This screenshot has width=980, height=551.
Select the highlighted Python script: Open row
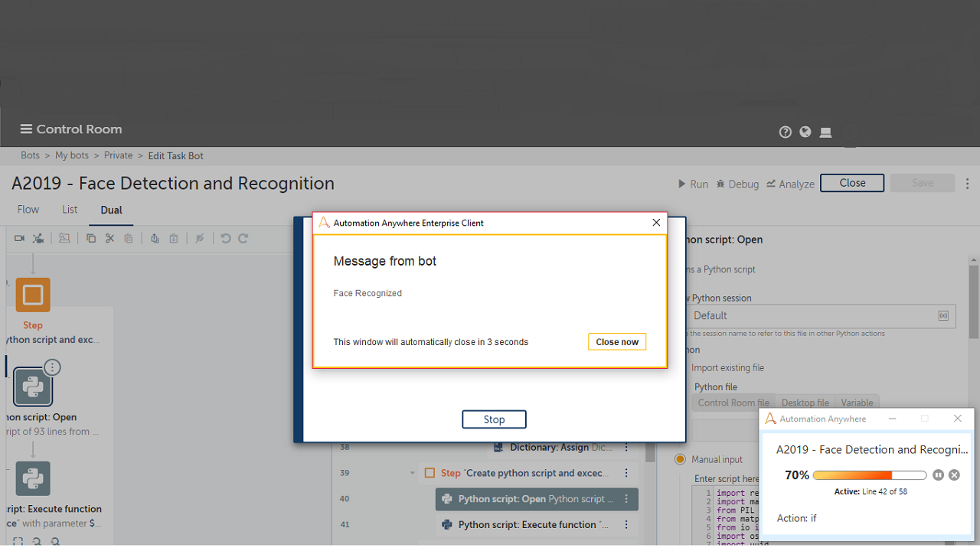pos(536,499)
